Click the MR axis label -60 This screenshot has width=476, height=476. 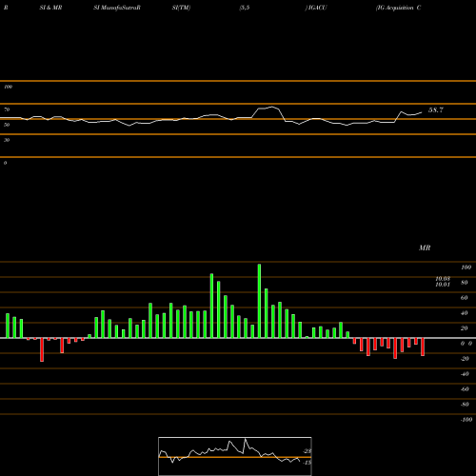pos(465,389)
